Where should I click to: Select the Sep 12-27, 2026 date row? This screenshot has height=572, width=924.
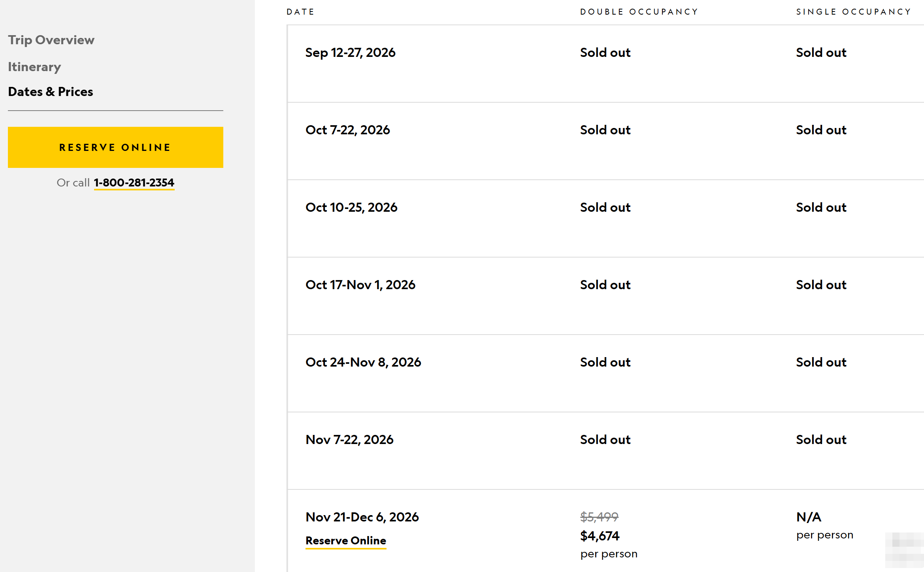pos(605,64)
